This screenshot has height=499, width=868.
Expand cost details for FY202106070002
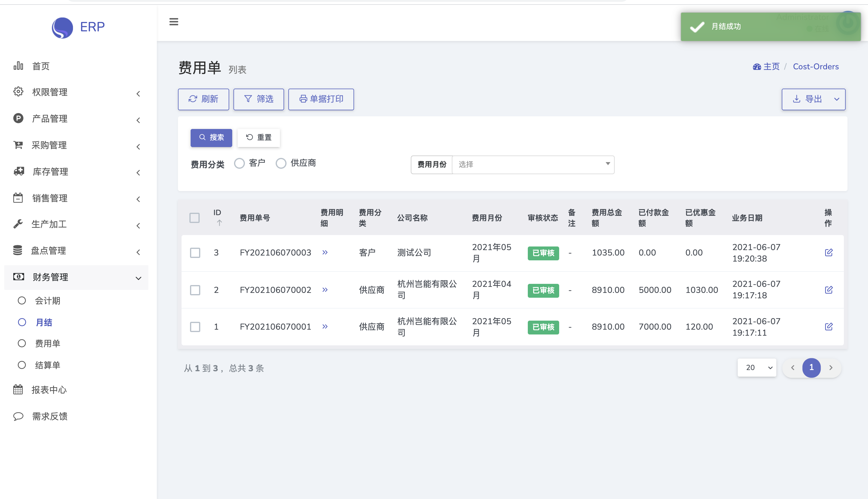[325, 290]
